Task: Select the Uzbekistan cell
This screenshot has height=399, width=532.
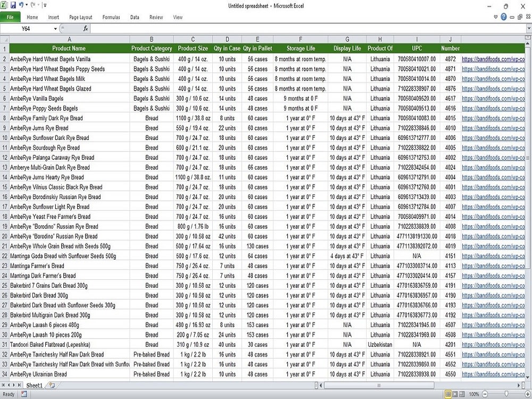Action: (x=380, y=344)
